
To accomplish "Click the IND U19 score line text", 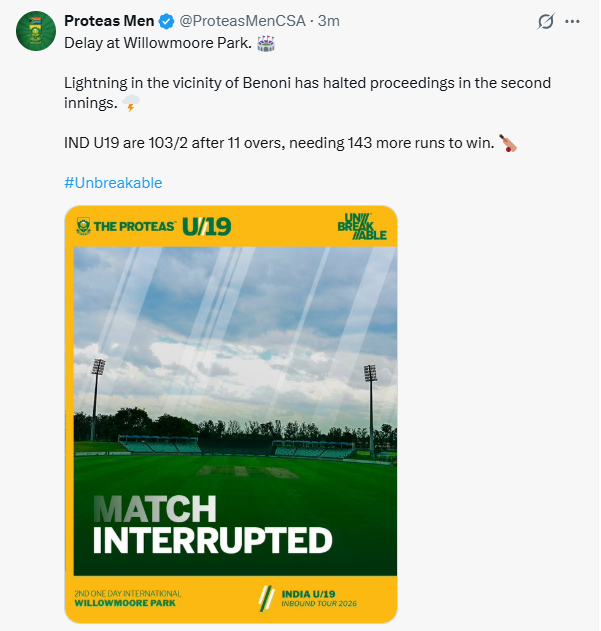I will [278, 144].
